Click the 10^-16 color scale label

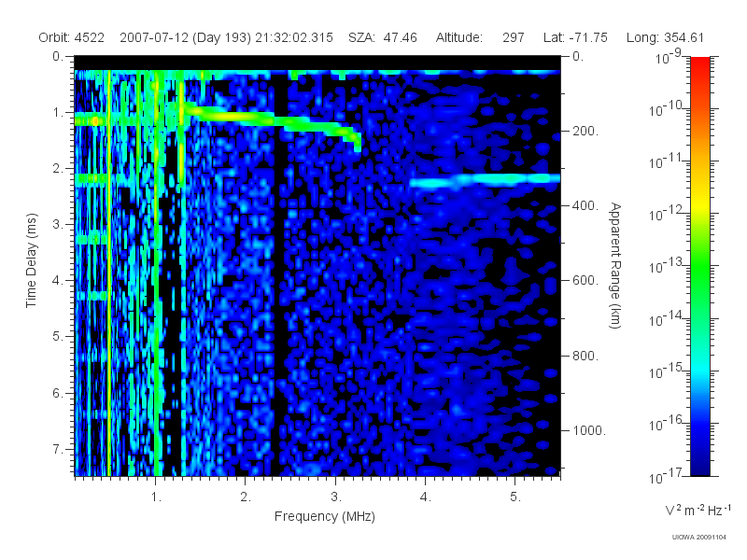tap(668, 424)
